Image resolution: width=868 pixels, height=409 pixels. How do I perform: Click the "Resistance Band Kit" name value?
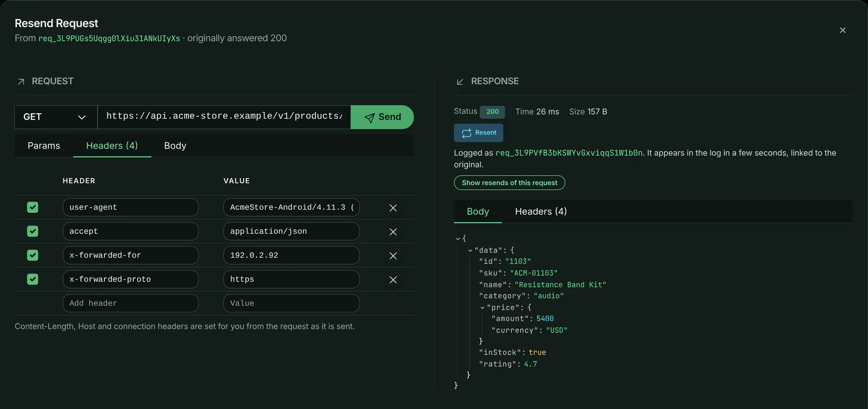[560, 285]
